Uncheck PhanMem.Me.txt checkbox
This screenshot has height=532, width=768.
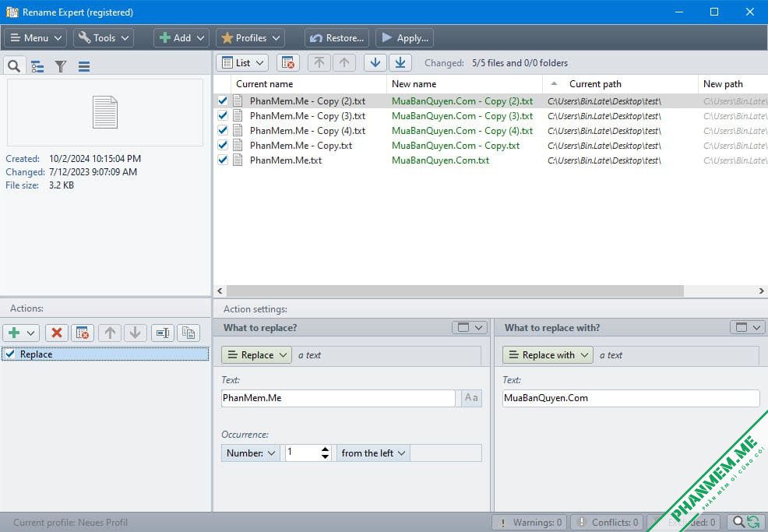click(x=223, y=160)
